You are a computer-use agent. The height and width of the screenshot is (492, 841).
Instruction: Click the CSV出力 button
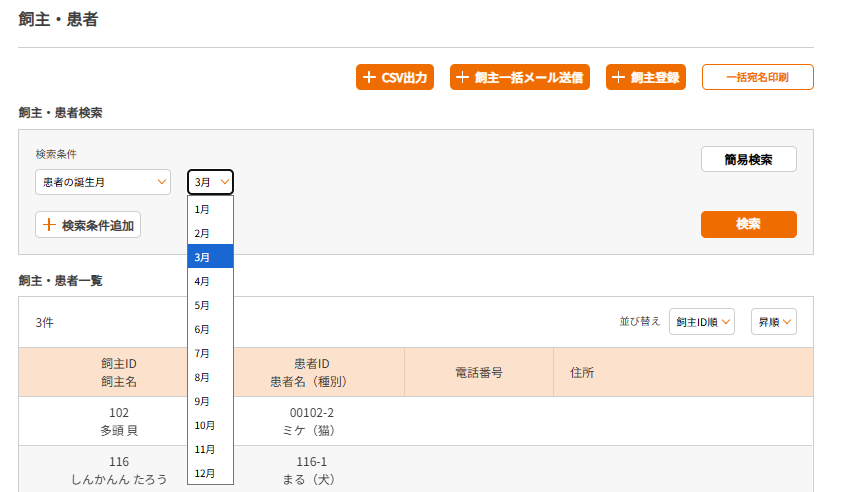click(395, 77)
